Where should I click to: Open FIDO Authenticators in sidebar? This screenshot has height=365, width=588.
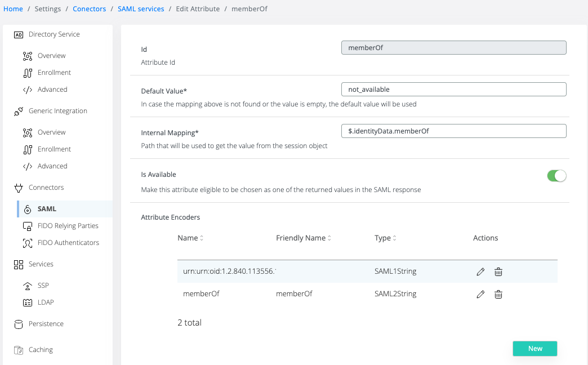(x=68, y=243)
